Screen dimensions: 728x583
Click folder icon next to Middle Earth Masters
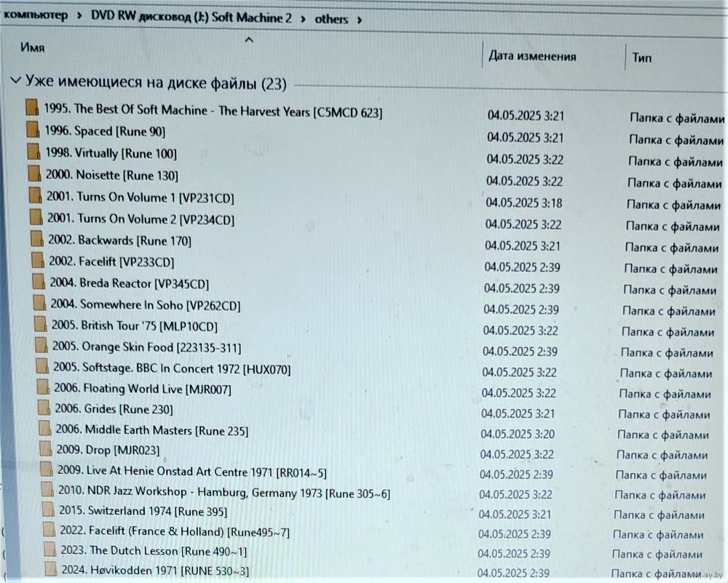pos(45,428)
